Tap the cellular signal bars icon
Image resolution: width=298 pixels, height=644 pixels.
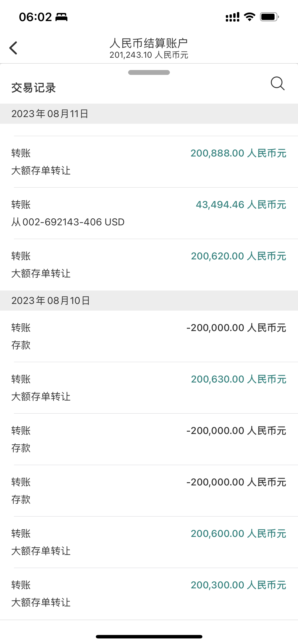pyautogui.click(x=233, y=17)
